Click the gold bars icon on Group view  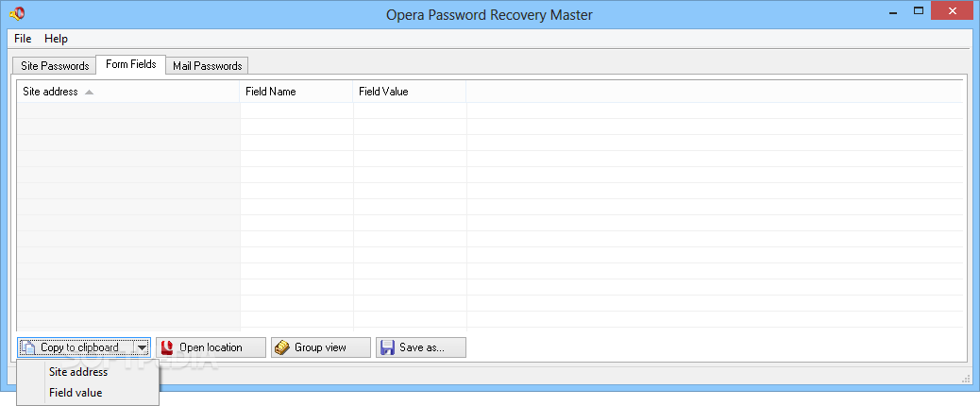[282, 347]
